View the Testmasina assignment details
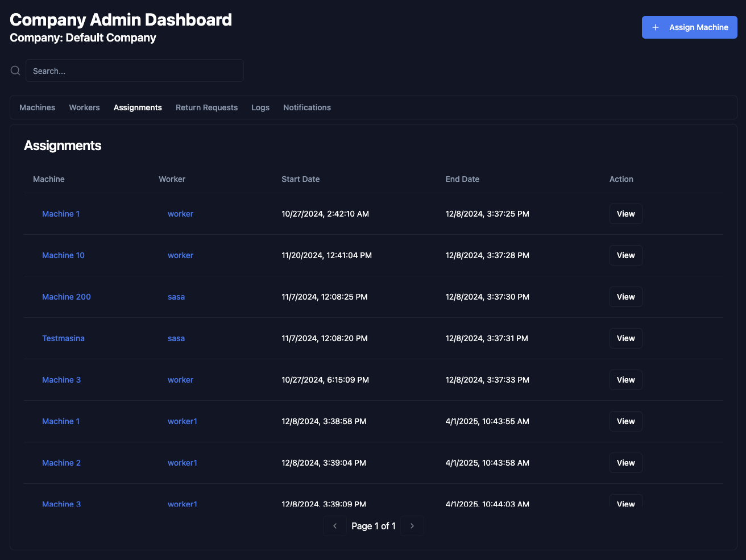Screen dimensions: 746x560 [625, 338]
